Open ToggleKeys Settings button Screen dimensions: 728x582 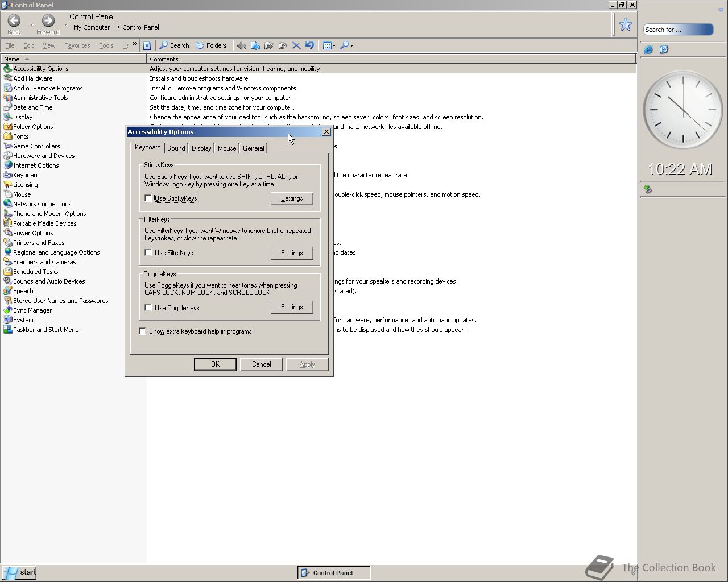pyautogui.click(x=292, y=307)
